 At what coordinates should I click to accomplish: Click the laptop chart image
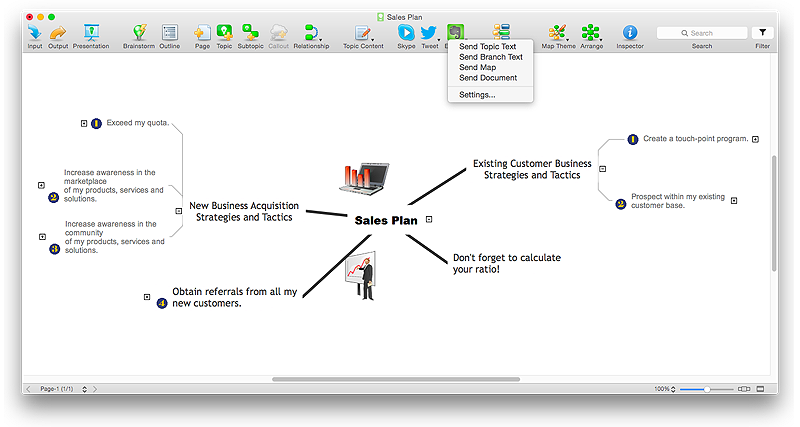click(x=364, y=179)
